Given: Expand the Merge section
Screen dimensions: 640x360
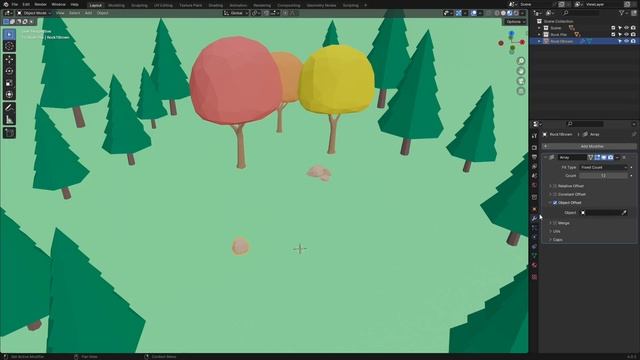Looking at the screenshot, I should [x=551, y=223].
